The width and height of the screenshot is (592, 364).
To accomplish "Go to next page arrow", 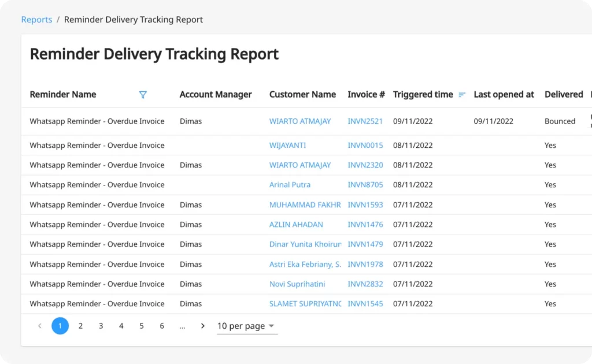I will point(203,326).
